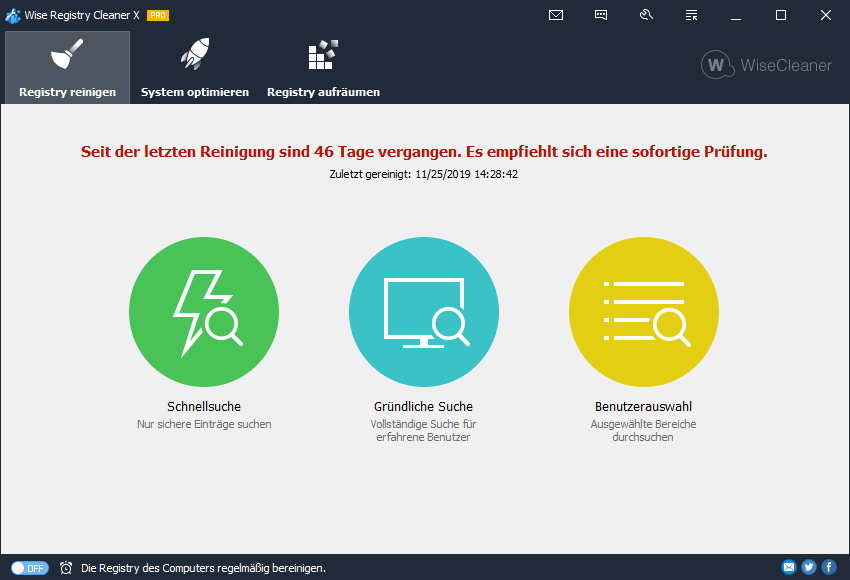850x580 pixels.
Task: Start the Schnellsuche green lightning scan
Action: (x=204, y=312)
